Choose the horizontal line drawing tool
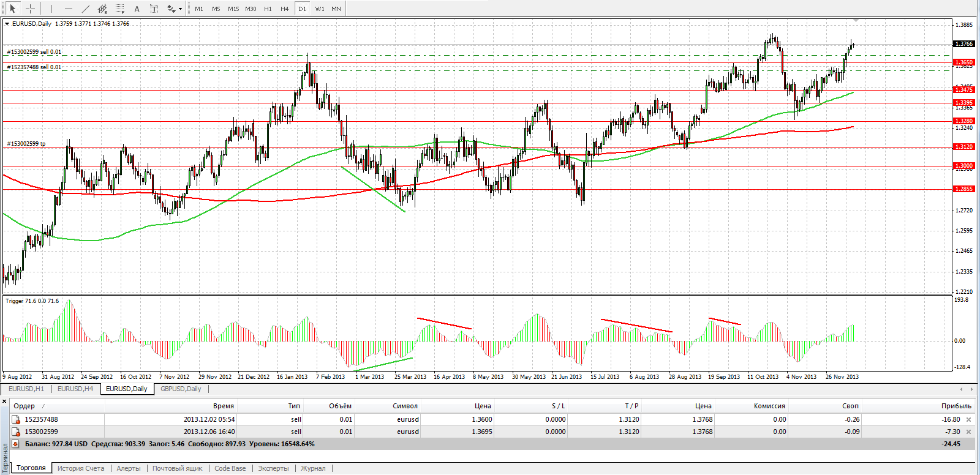This screenshot has width=980, height=475. click(68, 9)
